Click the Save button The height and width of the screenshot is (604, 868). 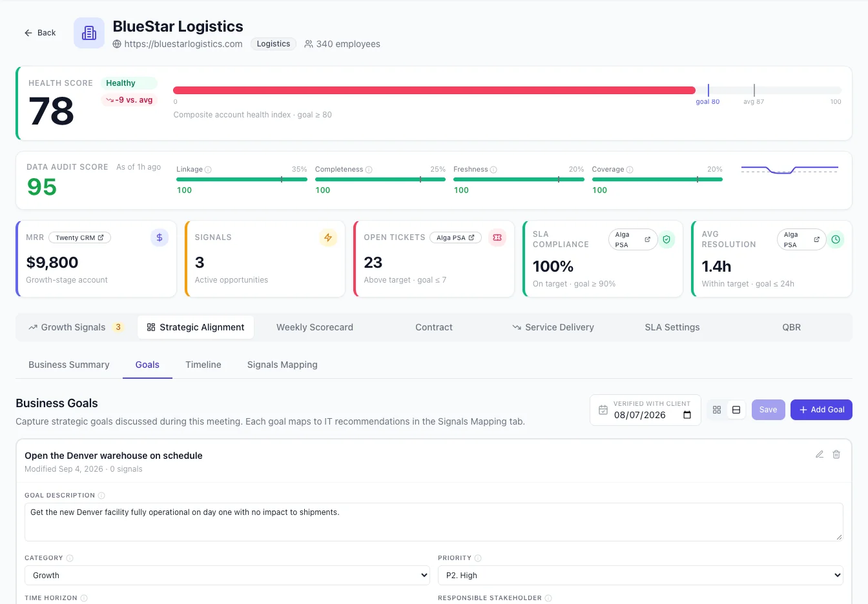pyautogui.click(x=769, y=410)
